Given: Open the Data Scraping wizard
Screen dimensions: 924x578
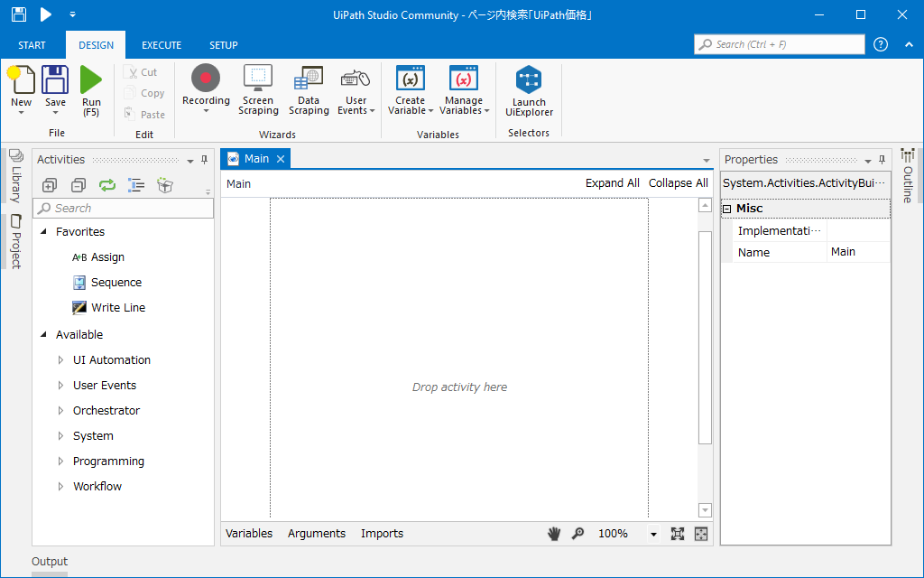Looking at the screenshot, I should (309, 79).
